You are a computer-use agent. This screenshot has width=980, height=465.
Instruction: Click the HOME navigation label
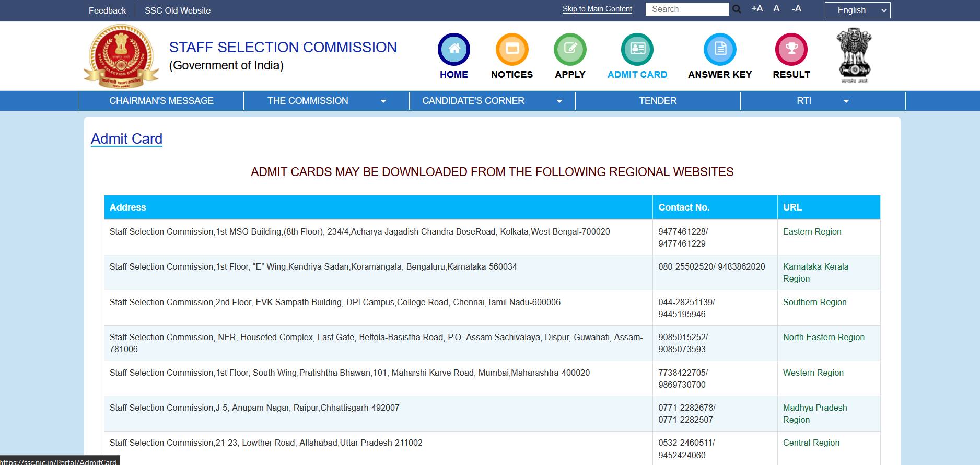click(x=453, y=75)
